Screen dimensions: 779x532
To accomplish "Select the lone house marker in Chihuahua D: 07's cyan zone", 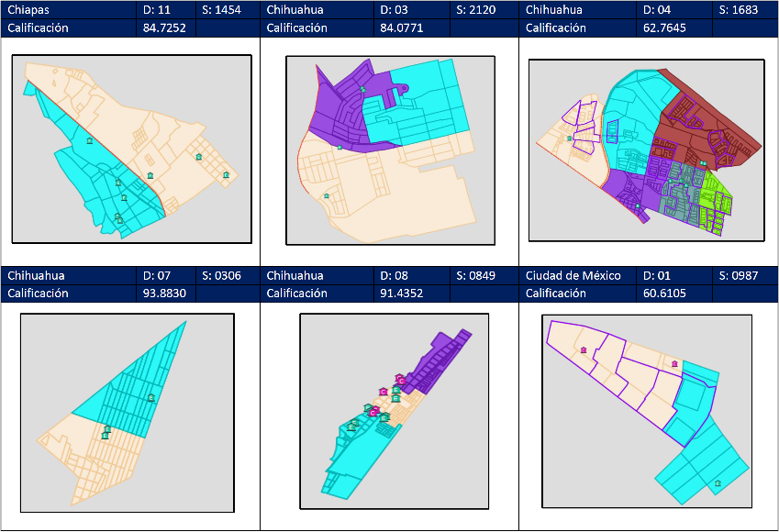I will click(x=151, y=397).
